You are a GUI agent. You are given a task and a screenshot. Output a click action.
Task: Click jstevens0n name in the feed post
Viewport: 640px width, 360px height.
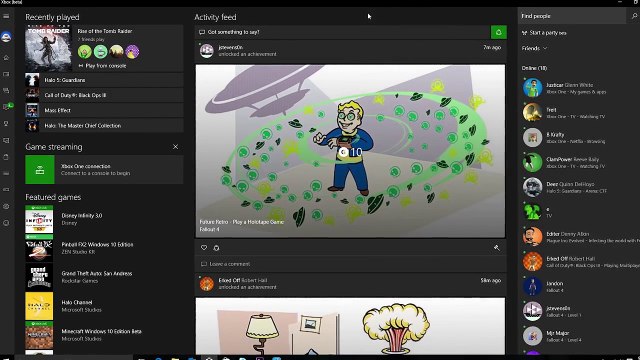click(x=230, y=47)
